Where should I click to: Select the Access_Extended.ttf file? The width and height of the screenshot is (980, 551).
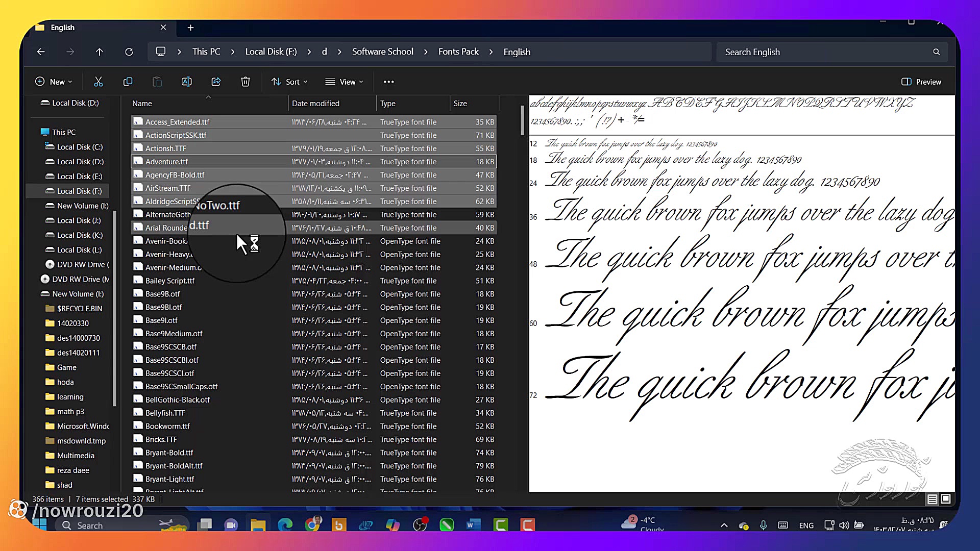click(314, 122)
